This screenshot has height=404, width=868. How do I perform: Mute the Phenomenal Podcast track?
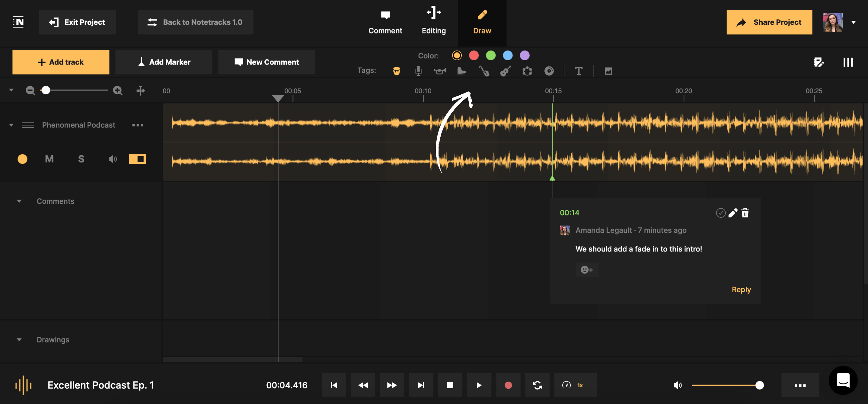click(49, 159)
